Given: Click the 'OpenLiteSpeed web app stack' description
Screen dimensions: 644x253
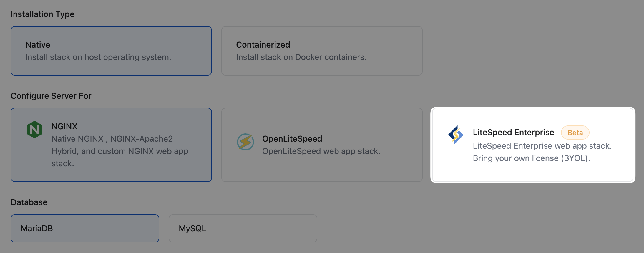Looking at the screenshot, I should click(x=321, y=151).
